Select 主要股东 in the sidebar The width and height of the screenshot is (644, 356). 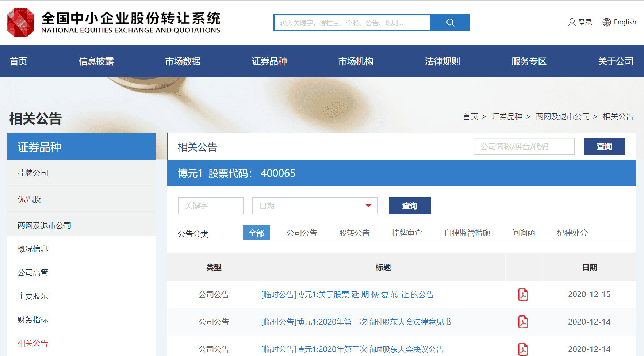(x=33, y=296)
